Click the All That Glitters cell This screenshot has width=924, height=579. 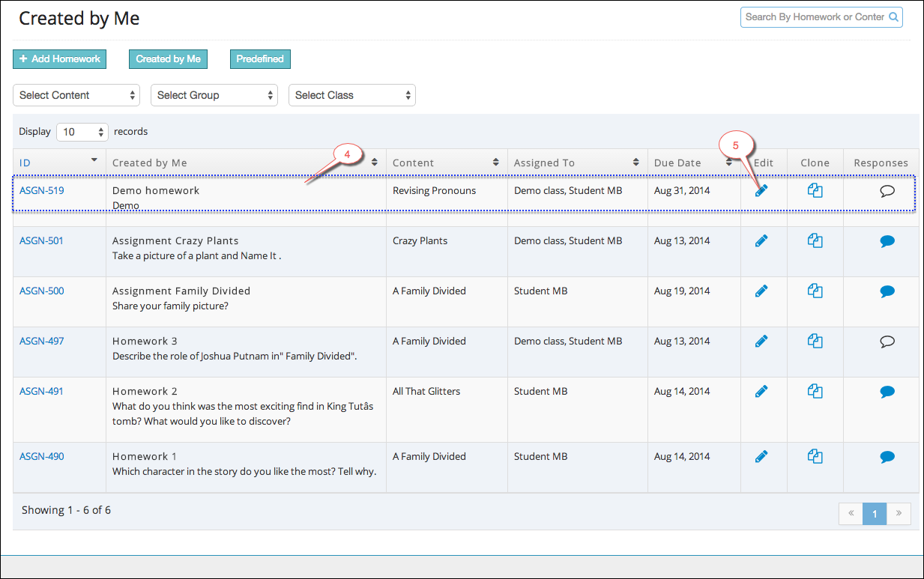click(426, 391)
